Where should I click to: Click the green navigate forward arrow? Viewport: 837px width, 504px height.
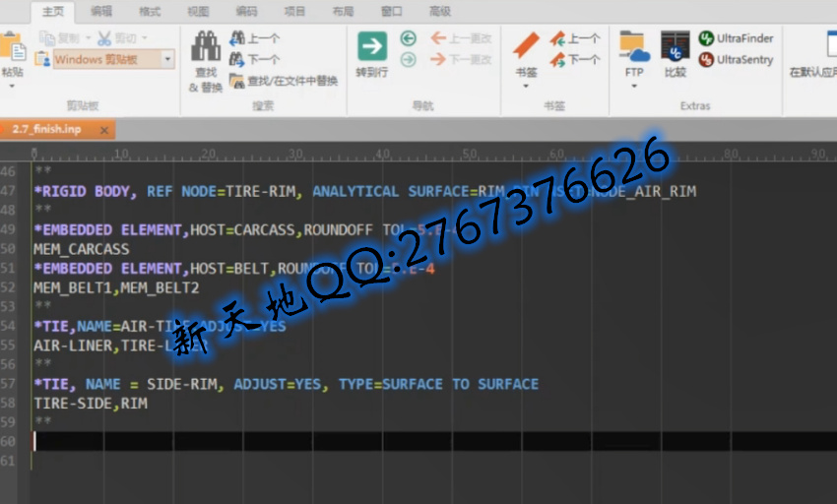(x=408, y=60)
